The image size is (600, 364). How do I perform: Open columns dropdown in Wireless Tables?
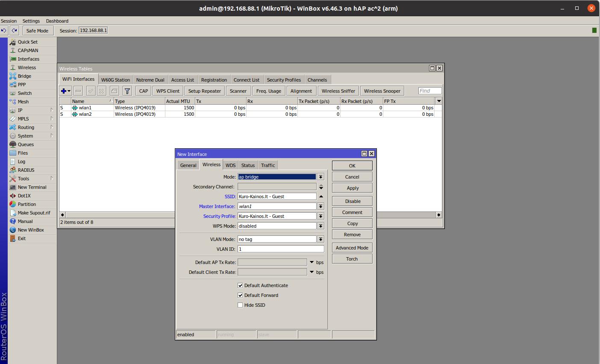438,101
